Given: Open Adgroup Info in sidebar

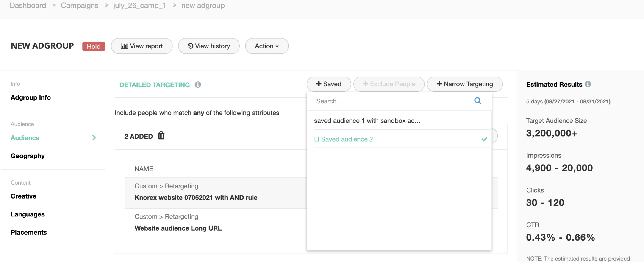Looking at the screenshot, I should pos(31,97).
